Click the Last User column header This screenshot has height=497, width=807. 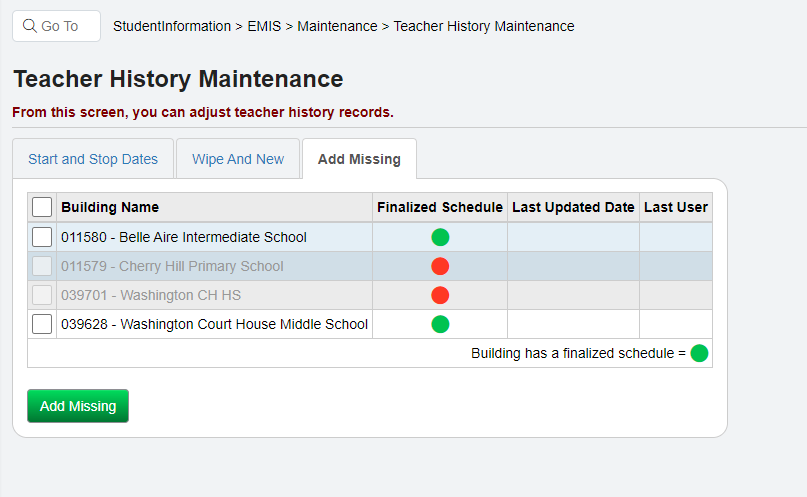676,207
